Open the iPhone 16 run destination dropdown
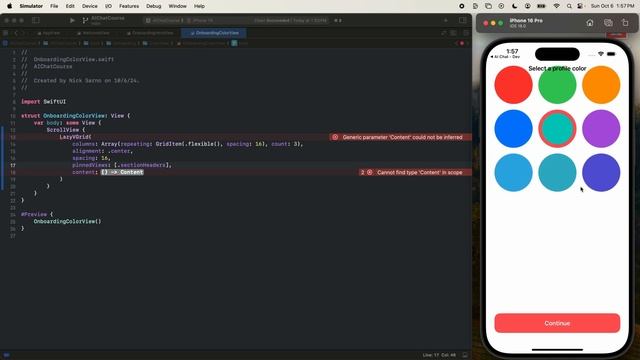This screenshot has height=360, width=640. pyautogui.click(x=200, y=20)
